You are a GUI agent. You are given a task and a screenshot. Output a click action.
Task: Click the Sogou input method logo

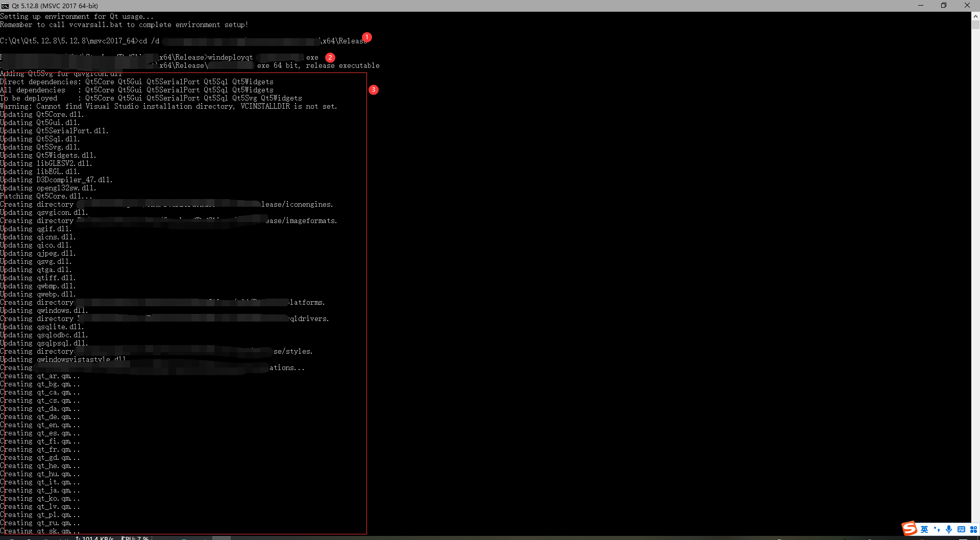point(909,529)
